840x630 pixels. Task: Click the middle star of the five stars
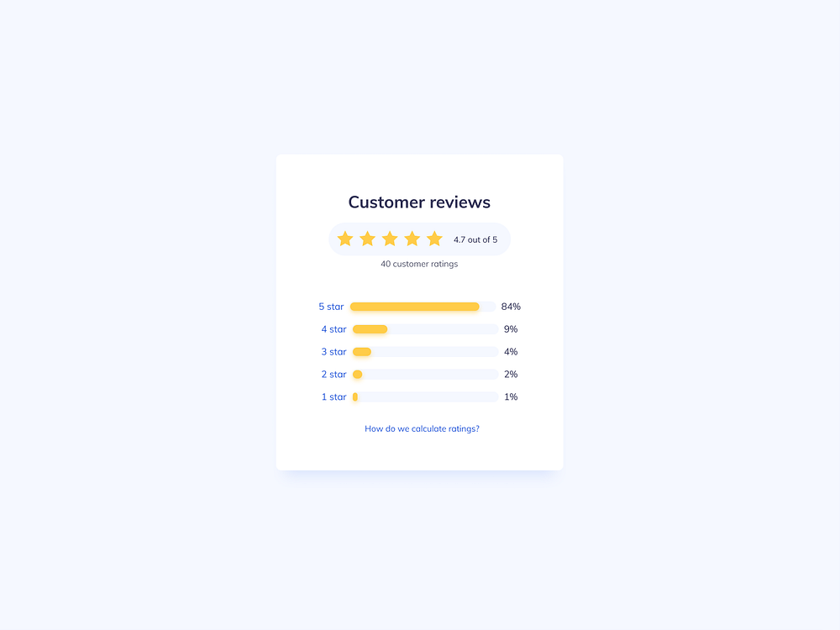coord(390,239)
